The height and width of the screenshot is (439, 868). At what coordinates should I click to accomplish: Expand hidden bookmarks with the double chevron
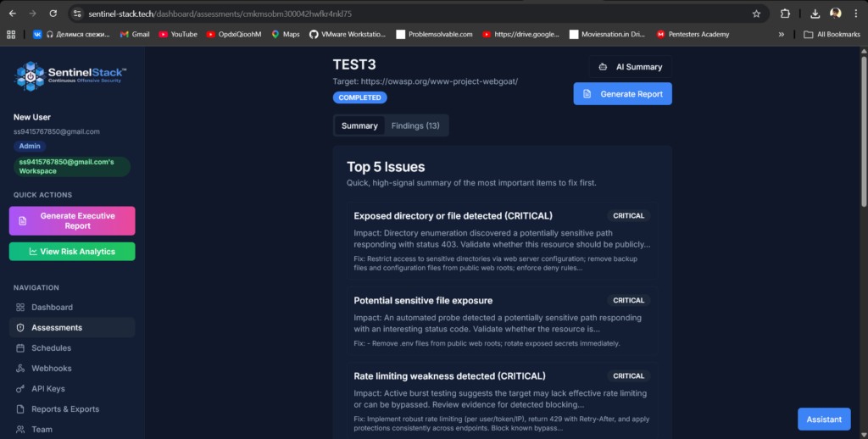coord(781,34)
